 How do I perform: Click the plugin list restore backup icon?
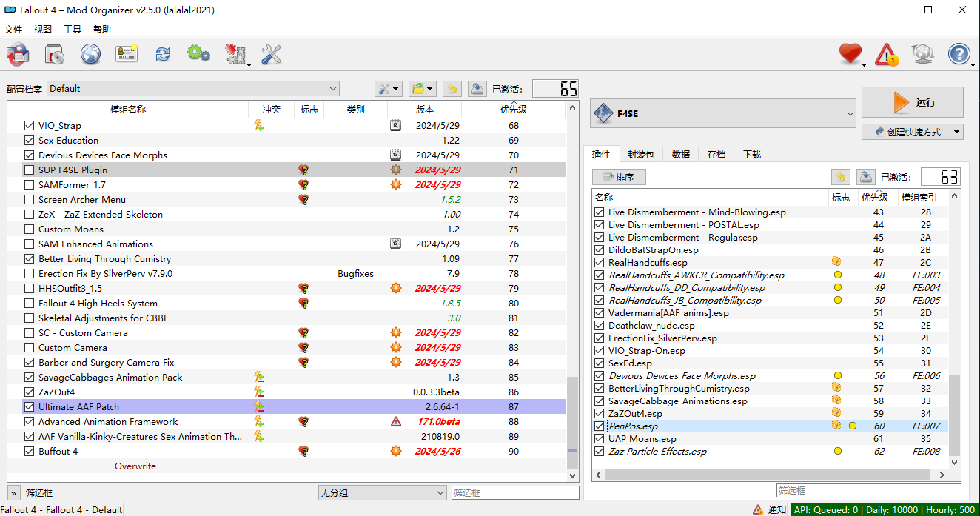coord(840,177)
